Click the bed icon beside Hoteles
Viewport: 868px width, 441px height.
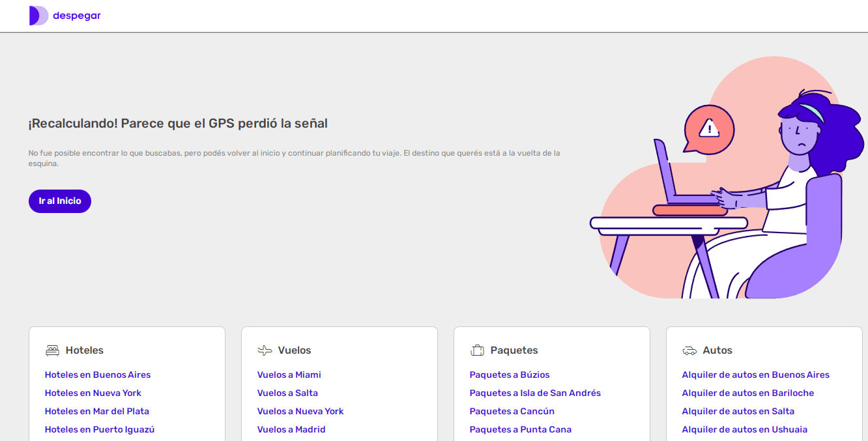(52, 350)
